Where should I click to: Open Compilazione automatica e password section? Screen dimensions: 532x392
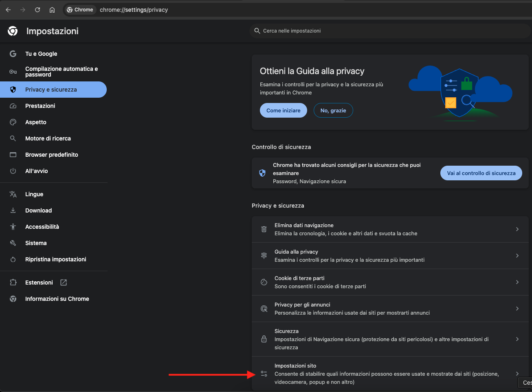click(x=53, y=72)
